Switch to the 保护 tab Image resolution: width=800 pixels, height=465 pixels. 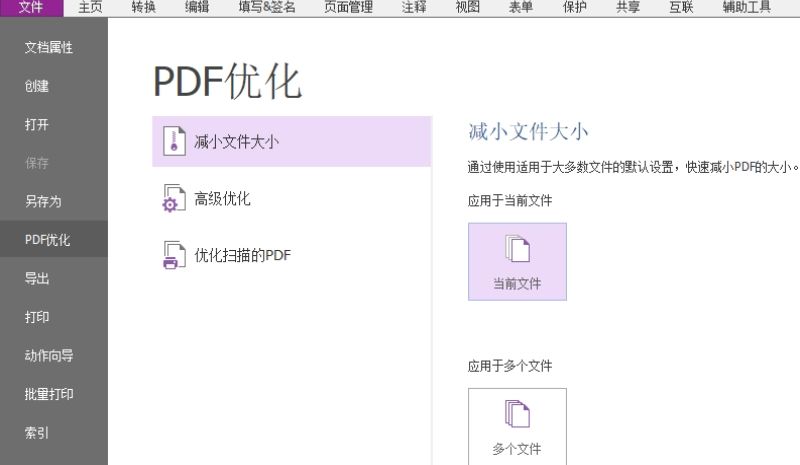[575, 7]
